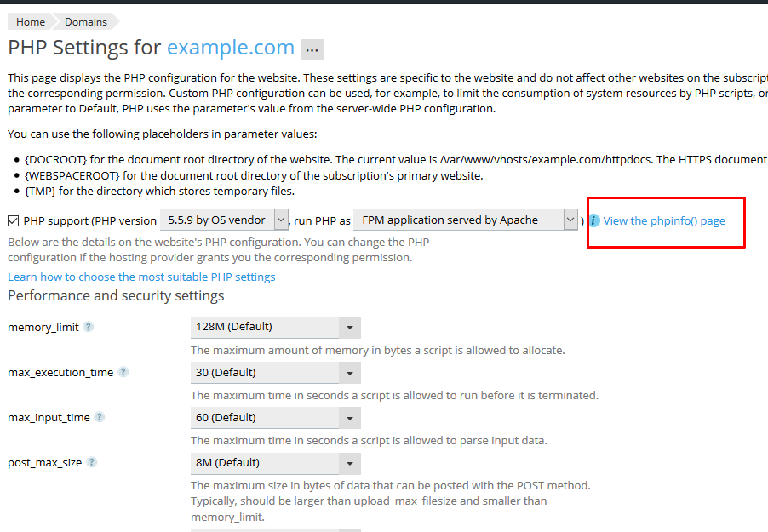The height and width of the screenshot is (532, 768).
Task: Click the help icon next to memory_limit
Action: coord(89,327)
